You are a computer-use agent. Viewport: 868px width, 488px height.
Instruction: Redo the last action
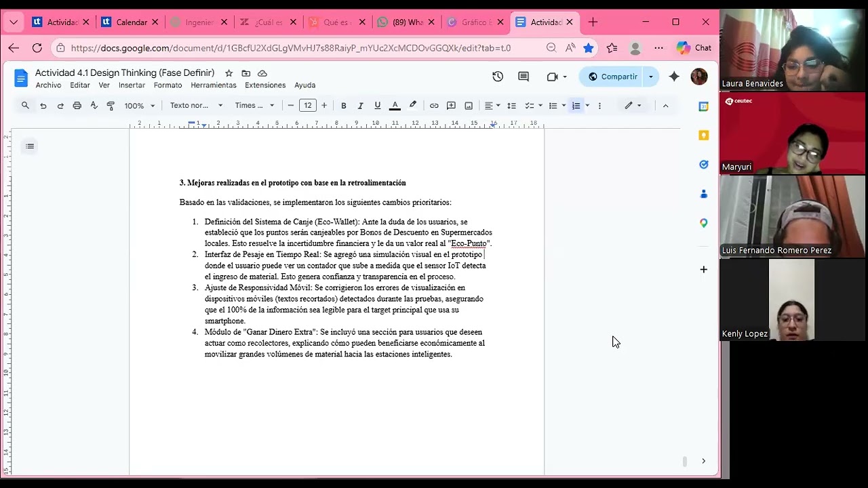tap(60, 106)
